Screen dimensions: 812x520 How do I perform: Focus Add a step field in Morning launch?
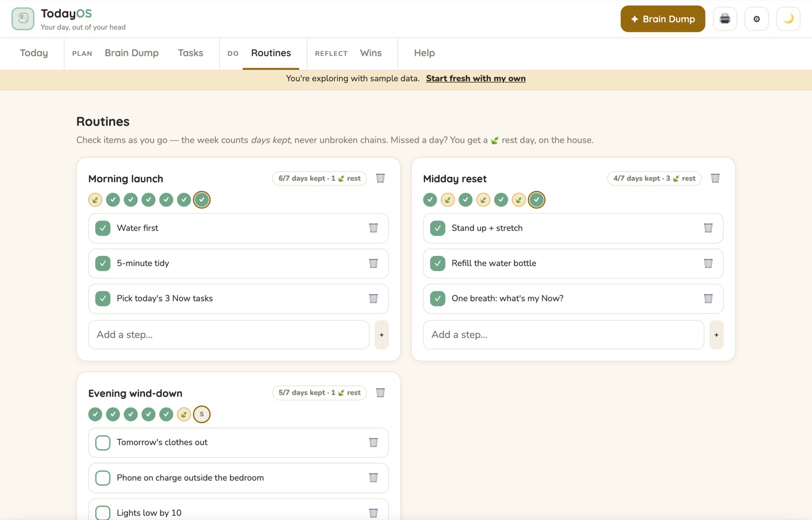(229, 335)
